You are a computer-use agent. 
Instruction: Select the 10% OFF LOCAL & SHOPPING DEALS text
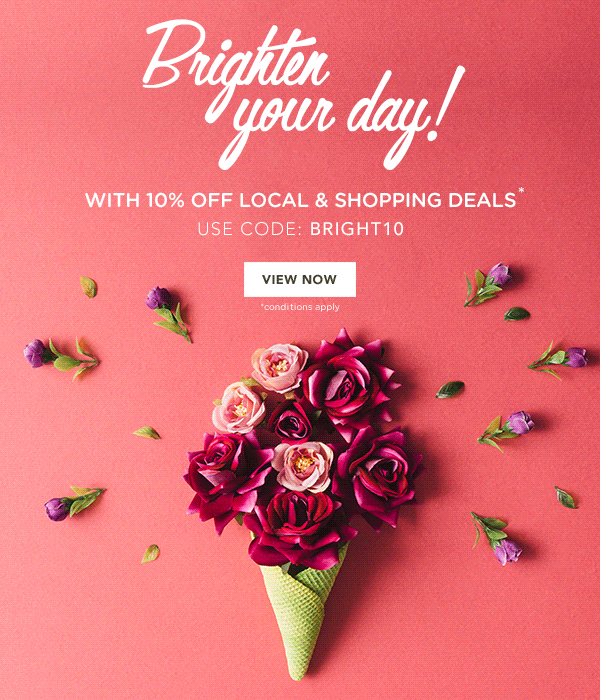tap(331, 200)
